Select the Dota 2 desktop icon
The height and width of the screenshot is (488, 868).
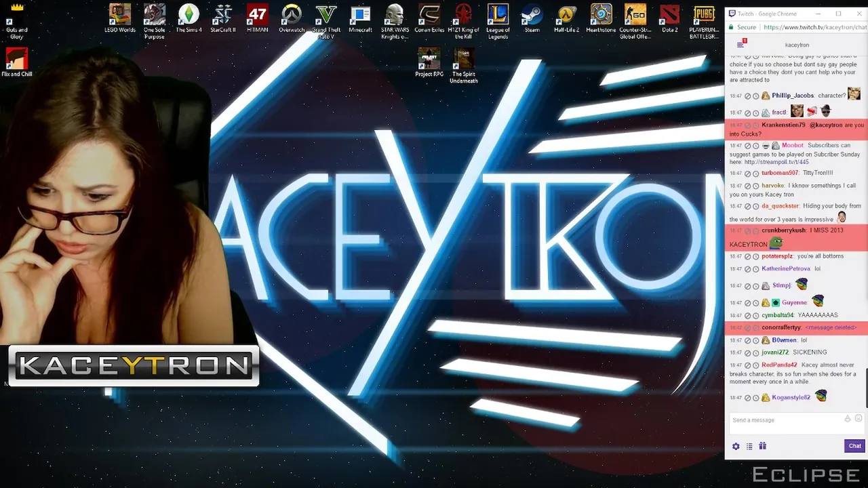pos(670,19)
